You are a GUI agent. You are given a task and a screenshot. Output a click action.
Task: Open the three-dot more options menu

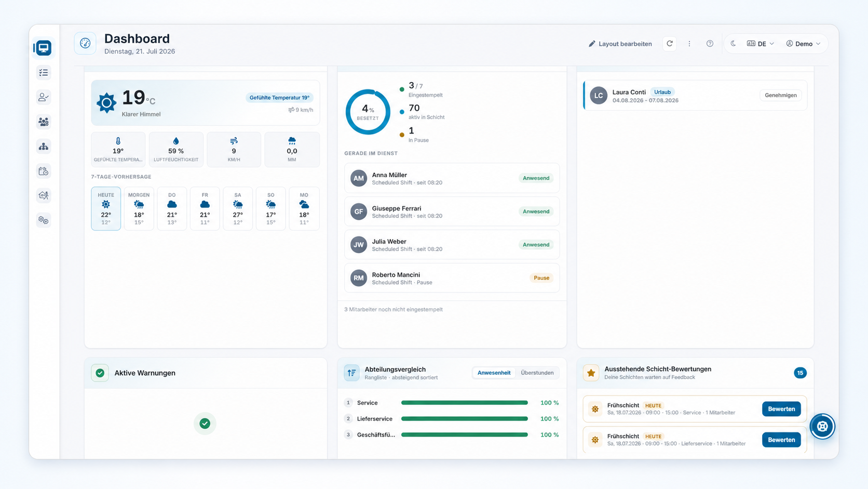[689, 44]
